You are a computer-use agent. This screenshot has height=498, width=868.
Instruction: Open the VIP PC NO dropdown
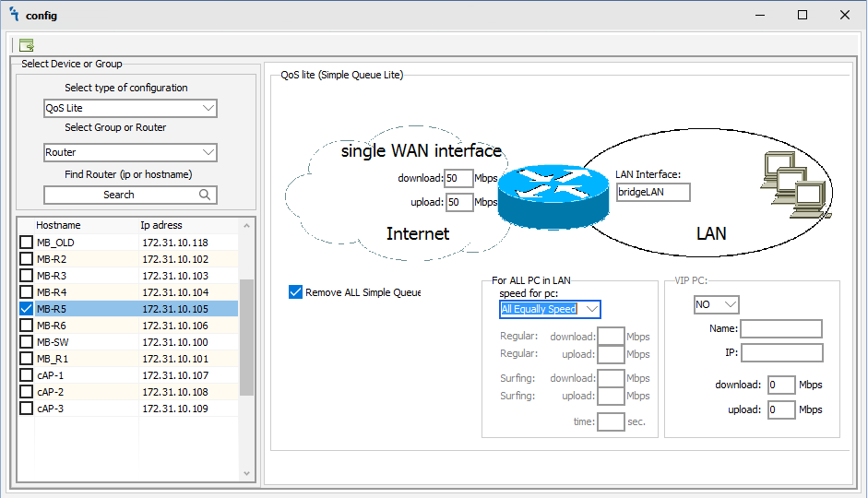click(730, 304)
